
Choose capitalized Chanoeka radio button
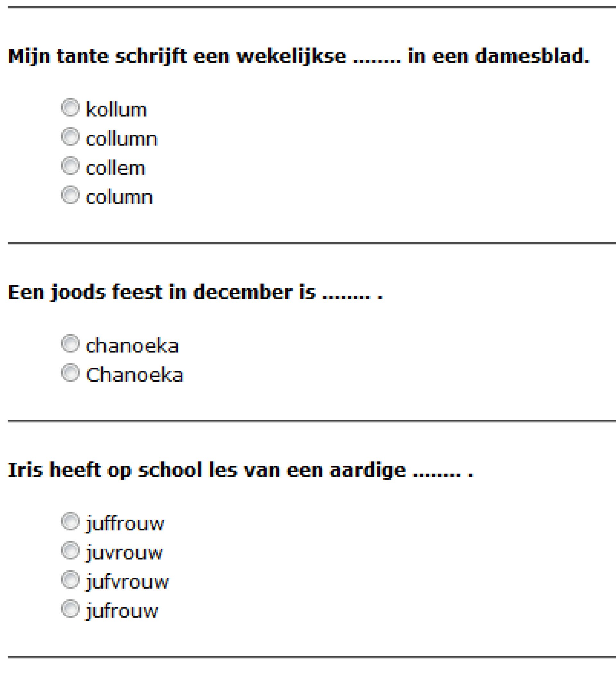[70, 373]
